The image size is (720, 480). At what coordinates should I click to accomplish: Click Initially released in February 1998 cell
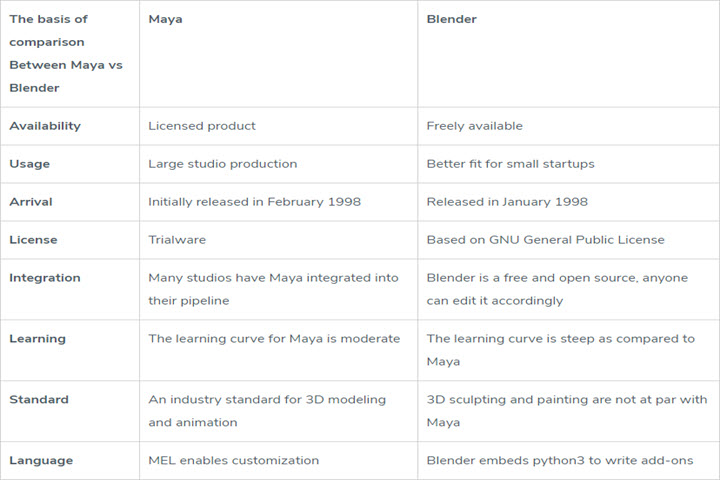pos(254,202)
